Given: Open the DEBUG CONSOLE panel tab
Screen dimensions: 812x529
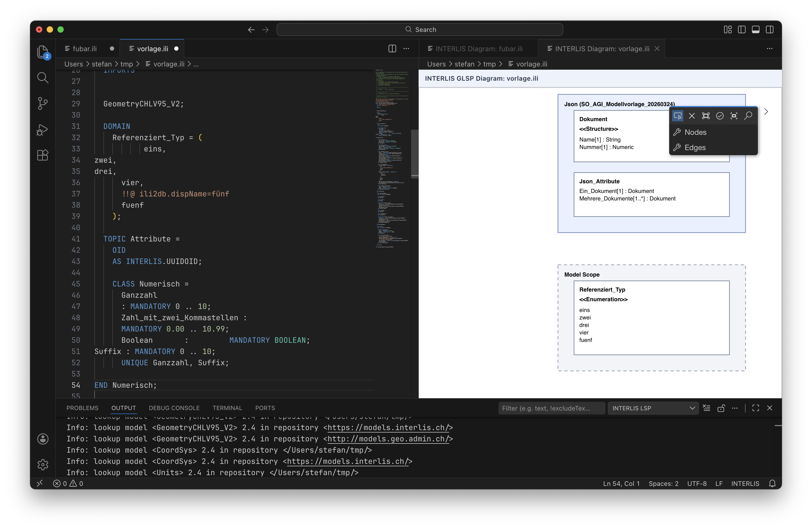Looking at the screenshot, I should [174, 408].
